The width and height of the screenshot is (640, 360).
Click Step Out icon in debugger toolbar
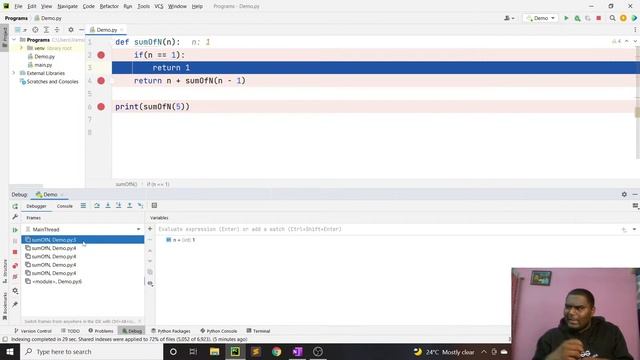(129, 206)
